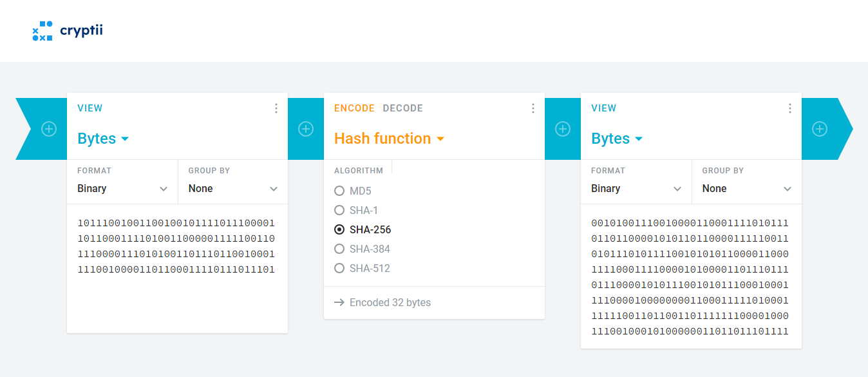Choose the SHA-384 algorithm option

click(339, 249)
